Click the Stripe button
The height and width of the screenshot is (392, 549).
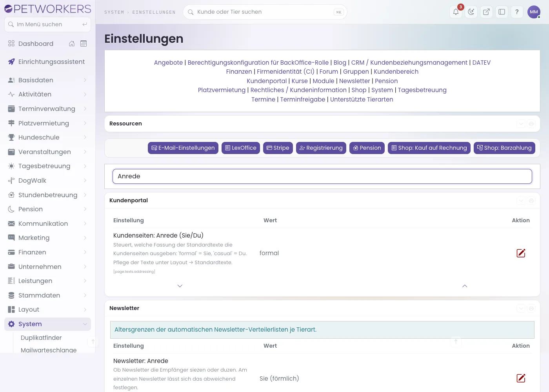coord(278,148)
